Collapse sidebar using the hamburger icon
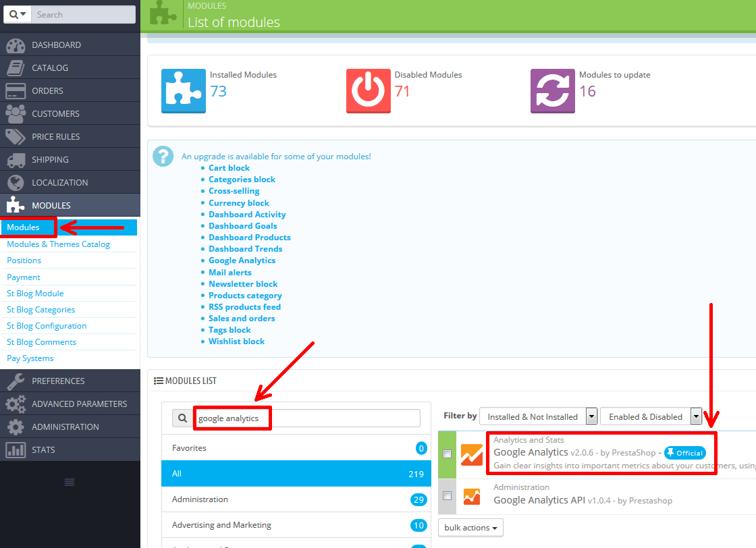Image resolution: width=756 pixels, height=548 pixels. tap(70, 482)
